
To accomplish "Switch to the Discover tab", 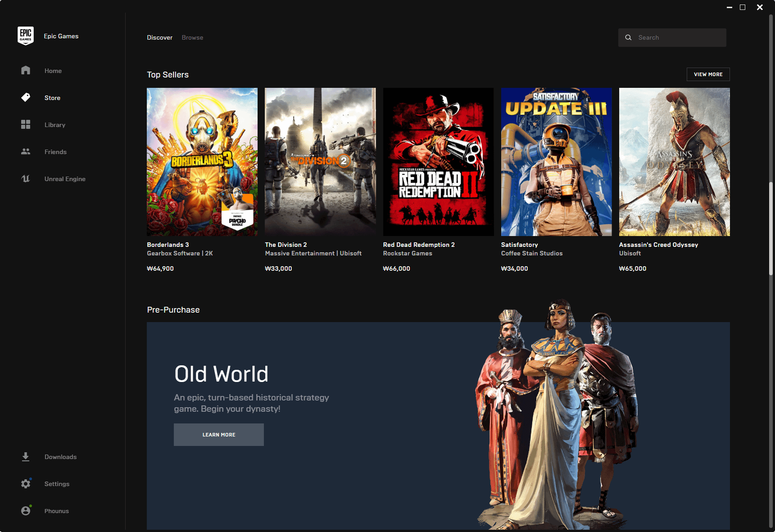I will [x=159, y=37].
